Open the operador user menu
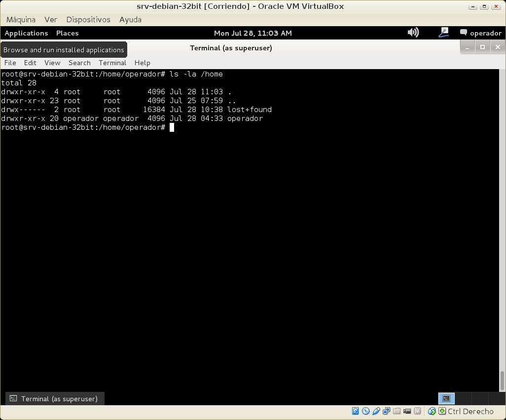506x420 pixels. coord(480,33)
